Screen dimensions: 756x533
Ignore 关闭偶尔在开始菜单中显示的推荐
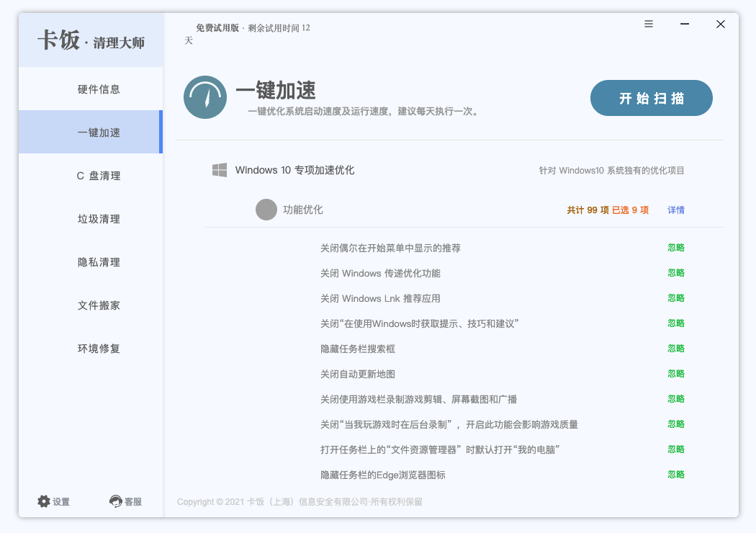tap(676, 248)
